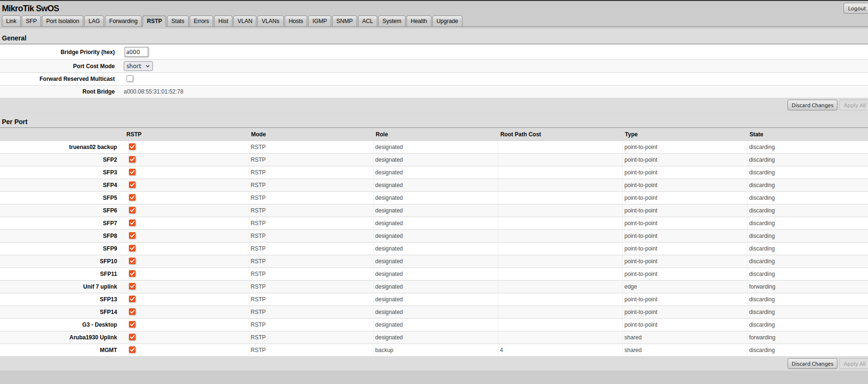
Task: Click Apply All below Per Port table
Action: tap(854, 364)
